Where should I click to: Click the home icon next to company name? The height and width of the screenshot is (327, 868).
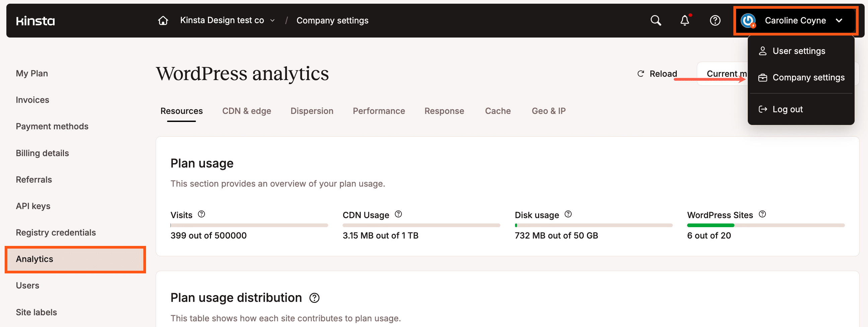point(163,20)
